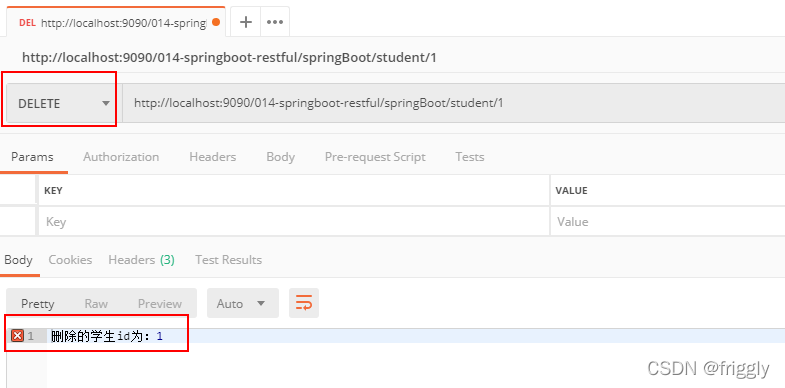Open the request Headers tab

coord(212,157)
